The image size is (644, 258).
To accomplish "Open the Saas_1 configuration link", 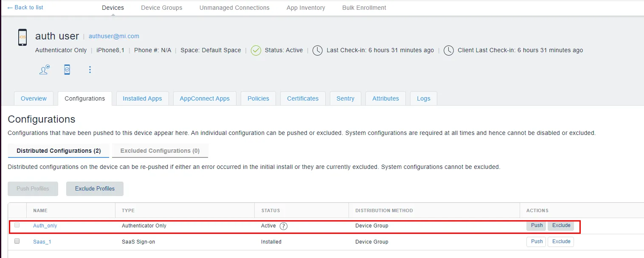I will [42, 242].
